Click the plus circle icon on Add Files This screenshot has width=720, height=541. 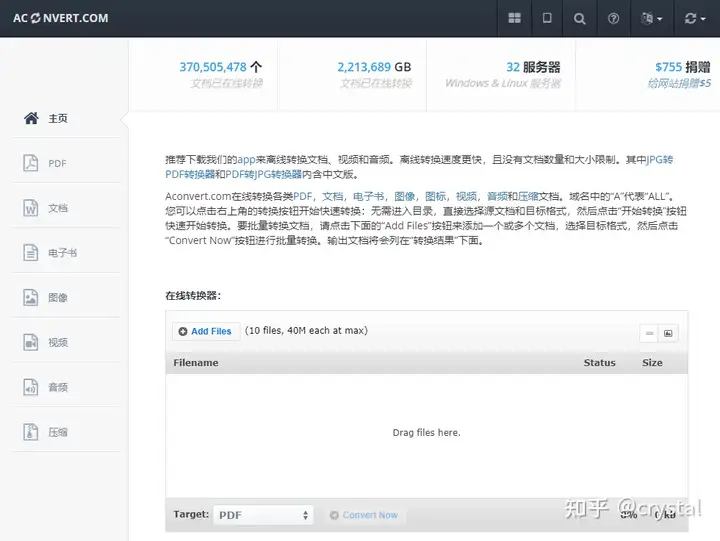(x=183, y=332)
